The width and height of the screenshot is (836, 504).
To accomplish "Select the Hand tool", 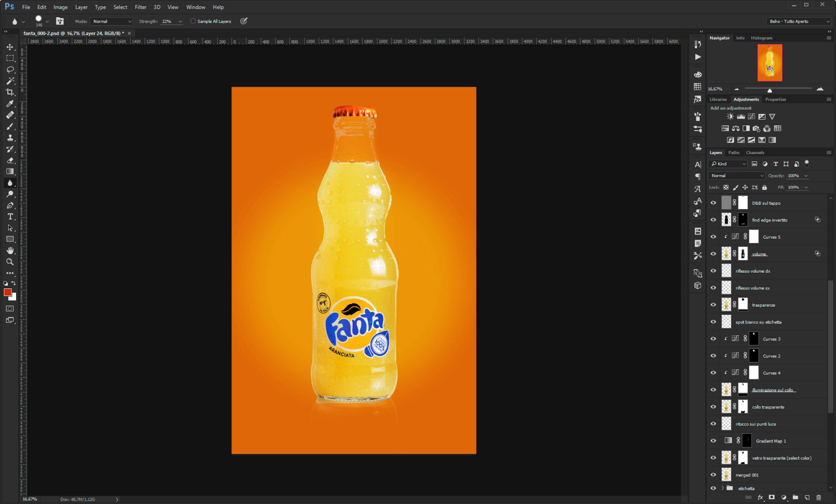I will (x=10, y=251).
